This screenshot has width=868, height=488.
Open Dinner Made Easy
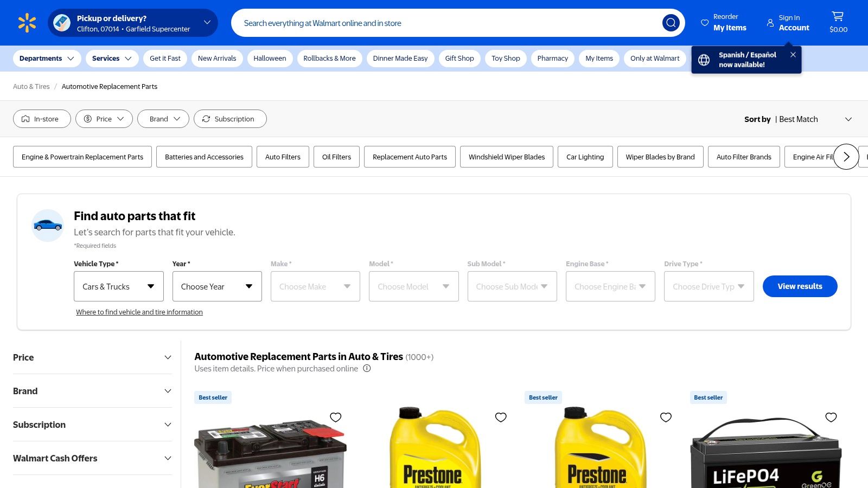click(x=400, y=59)
